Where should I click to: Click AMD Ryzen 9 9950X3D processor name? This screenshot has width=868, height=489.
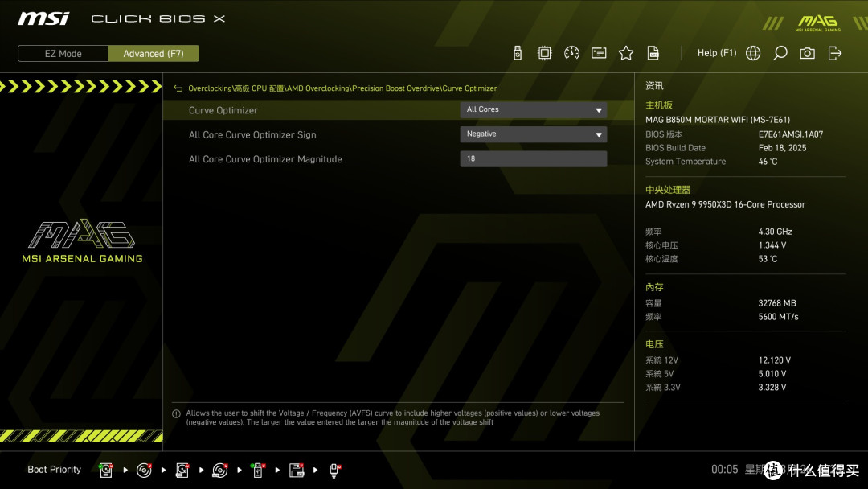click(x=725, y=204)
